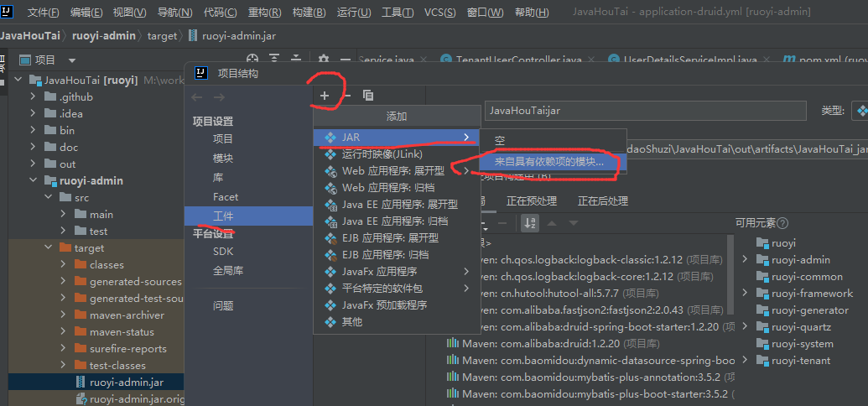This screenshot has width=868, height=406.
Task: Select JavaFx 应用程序 menu entry
Action: click(x=397, y=272)
